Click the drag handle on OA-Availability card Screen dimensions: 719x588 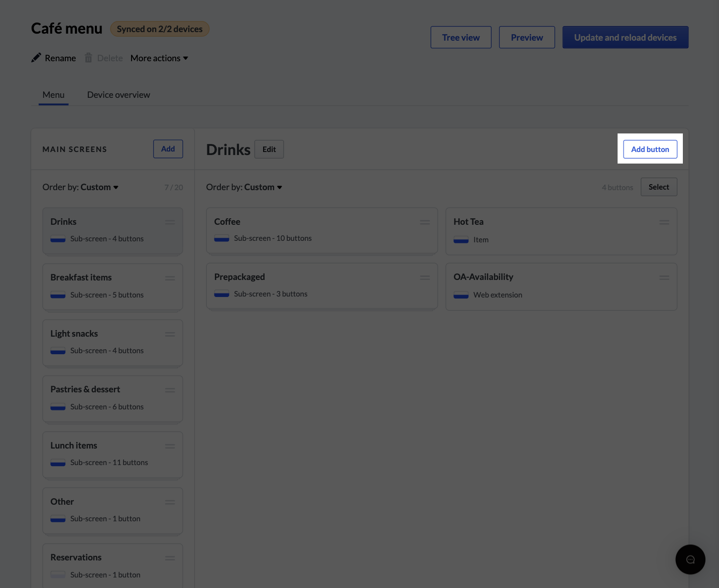[x=664, y=277]
